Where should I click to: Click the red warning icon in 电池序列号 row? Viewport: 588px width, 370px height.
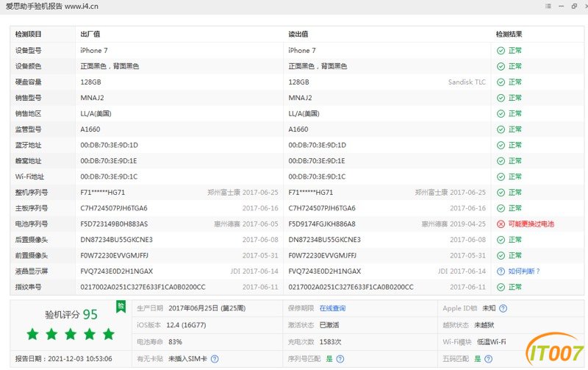(x=501, y=224)
